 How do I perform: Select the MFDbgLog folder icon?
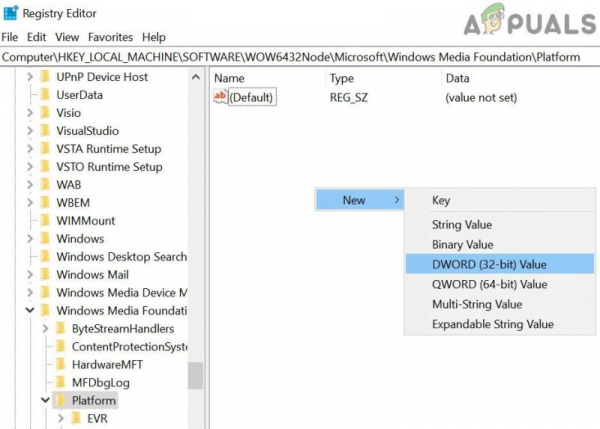(x=60, y=382)
